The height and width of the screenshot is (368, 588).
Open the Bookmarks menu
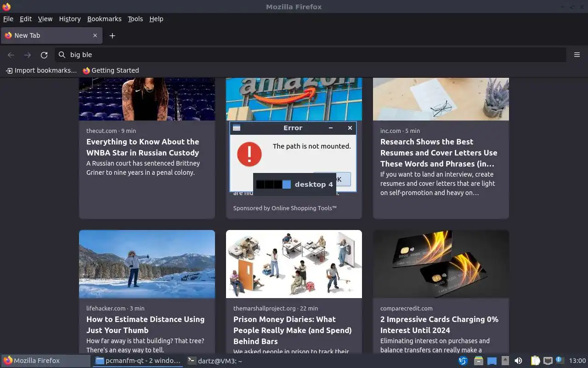(x=104, y=19)
